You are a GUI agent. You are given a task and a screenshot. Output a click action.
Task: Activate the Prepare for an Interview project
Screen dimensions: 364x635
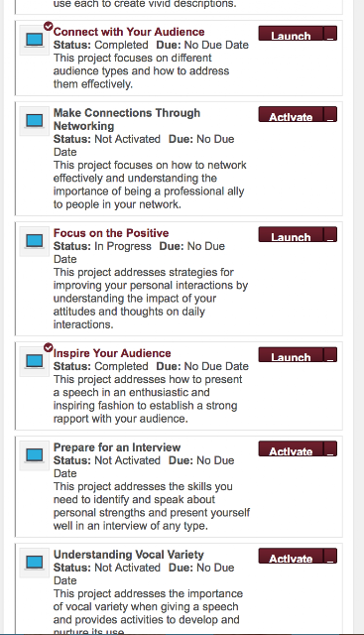pyautogui.click(x=292, y=448)
